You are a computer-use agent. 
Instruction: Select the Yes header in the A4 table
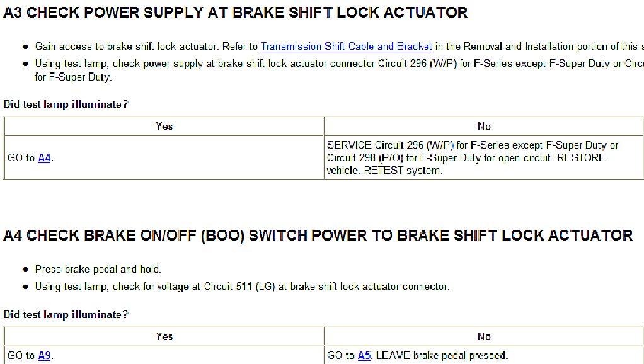(x=164, y=337)
